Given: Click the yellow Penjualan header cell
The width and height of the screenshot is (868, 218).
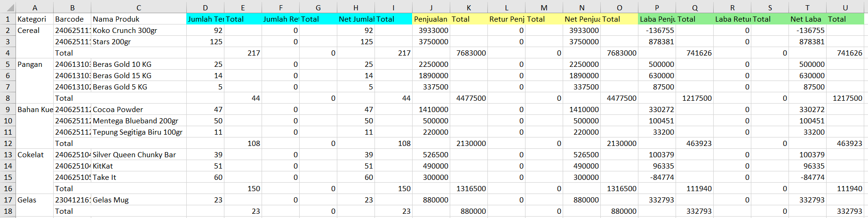Looking at the screenshot, I should point(430,19).
